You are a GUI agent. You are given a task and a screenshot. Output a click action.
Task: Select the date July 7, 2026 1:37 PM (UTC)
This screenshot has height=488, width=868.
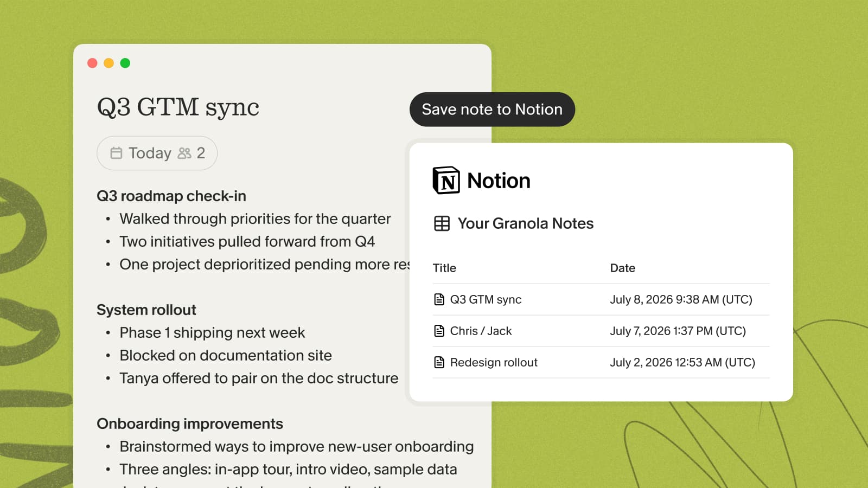pyautogui.click(x=678, y=331)
